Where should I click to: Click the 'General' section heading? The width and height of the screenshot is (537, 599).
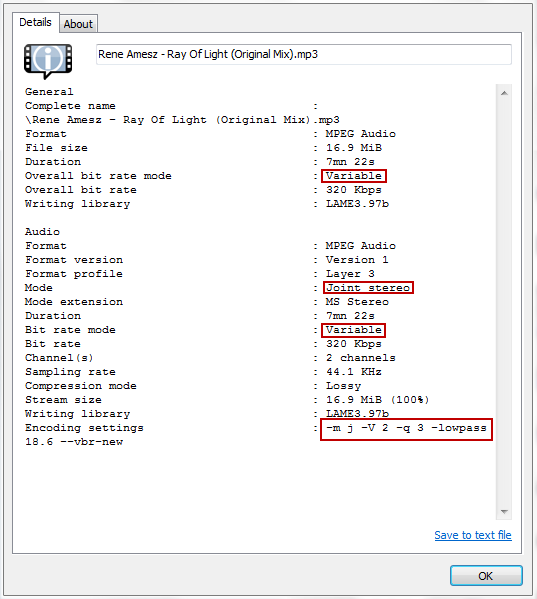(49, 92)
